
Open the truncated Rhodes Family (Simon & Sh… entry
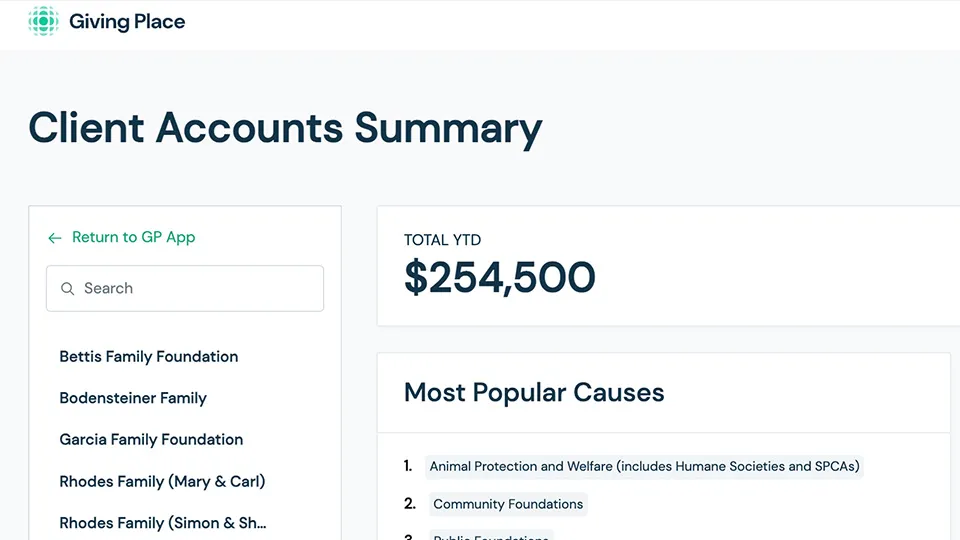(x=163, y=523)
